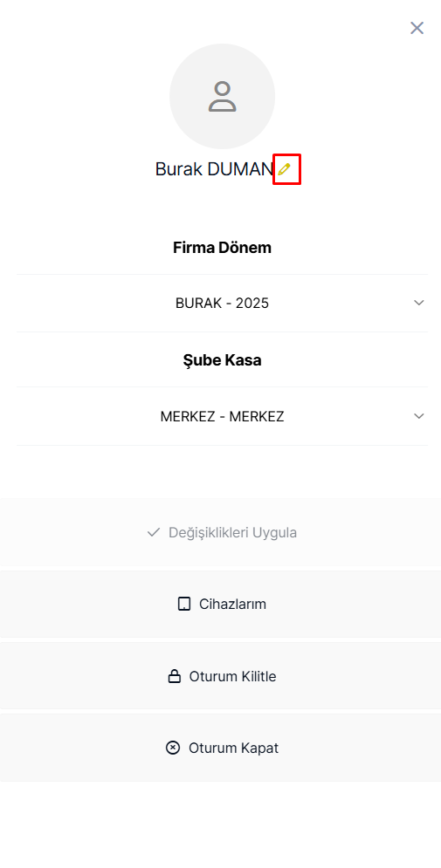Image resolution: width=441 pixels, height=868 pixels.
Task: Click the padlock icon beside Oturum Kilitle
Action: coord(175,676)
